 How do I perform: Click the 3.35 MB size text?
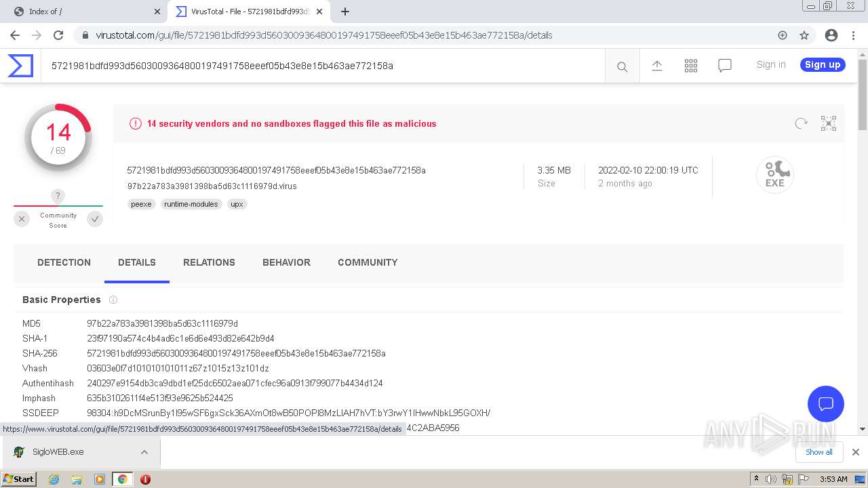[x=554, y=170]
